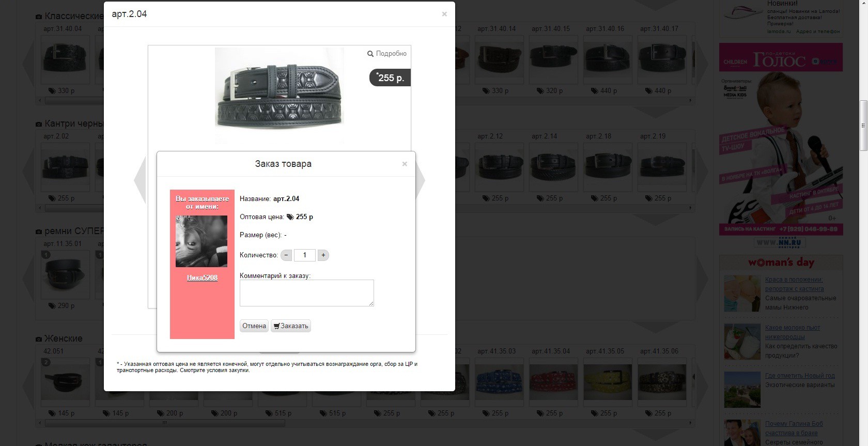Open thumbnail арт.2.02
868x446 pixels.
coord(65,167)
